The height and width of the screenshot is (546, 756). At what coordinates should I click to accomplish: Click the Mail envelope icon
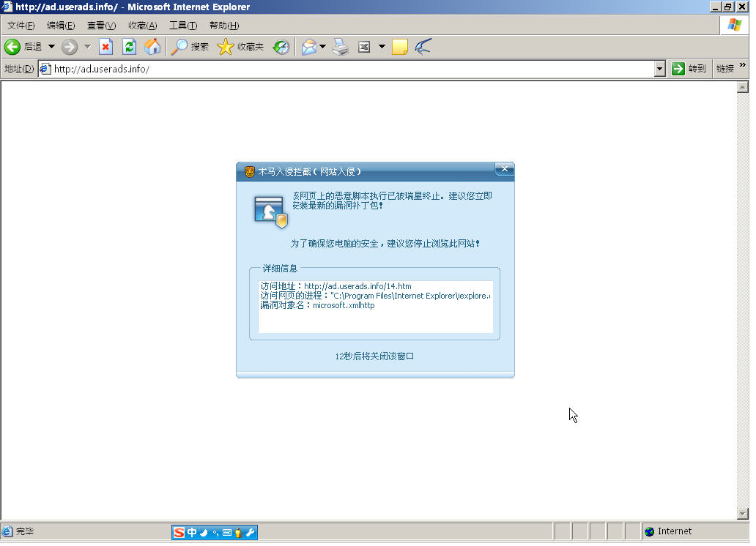tap(309, 47)
